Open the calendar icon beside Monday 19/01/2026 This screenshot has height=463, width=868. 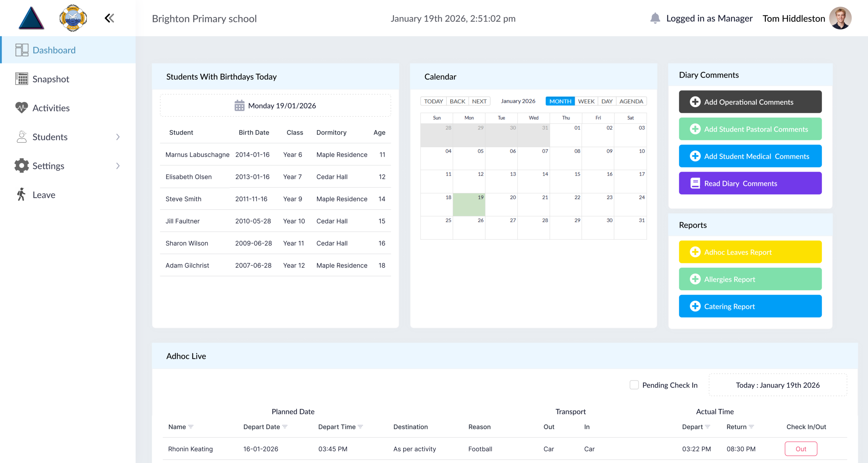coord(240,105)
